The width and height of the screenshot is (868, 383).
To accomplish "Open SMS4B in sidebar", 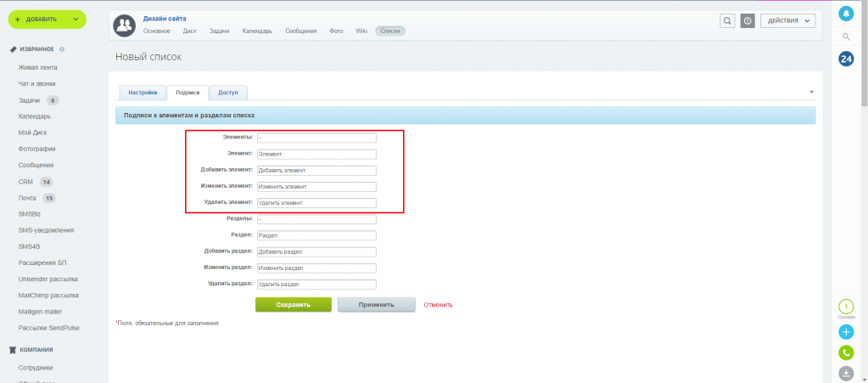I will [x=29, y=246].
